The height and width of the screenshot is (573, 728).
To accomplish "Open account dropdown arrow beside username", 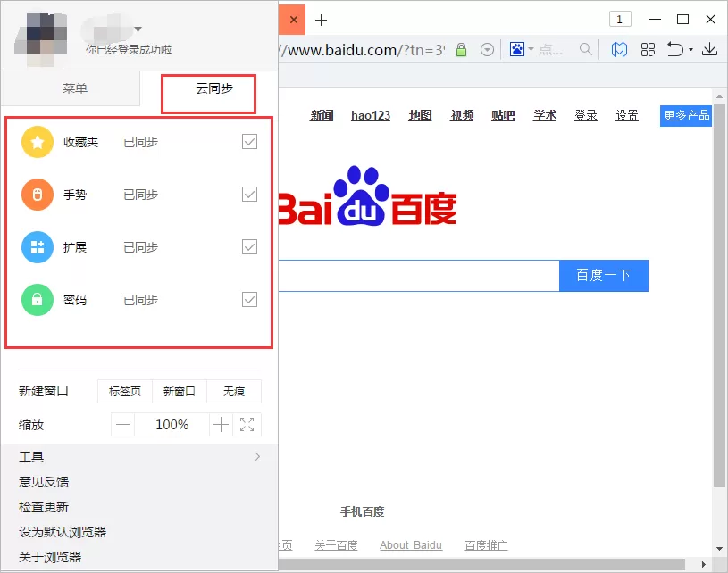I will (138, 29).
